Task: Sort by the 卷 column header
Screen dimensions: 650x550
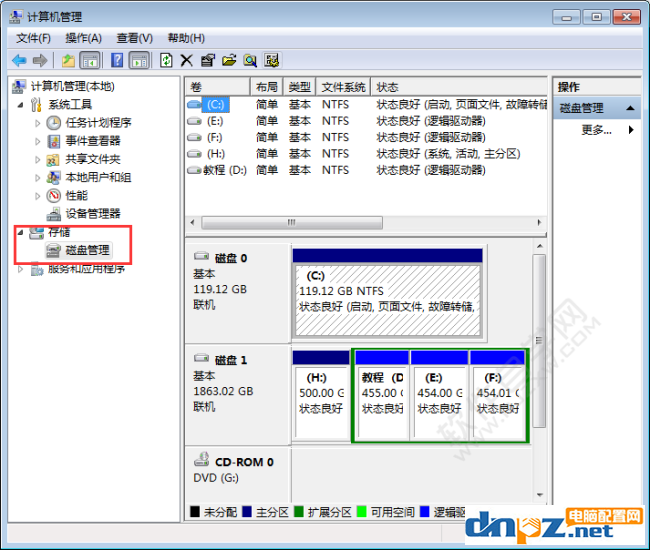Action: tap(218, 87)
